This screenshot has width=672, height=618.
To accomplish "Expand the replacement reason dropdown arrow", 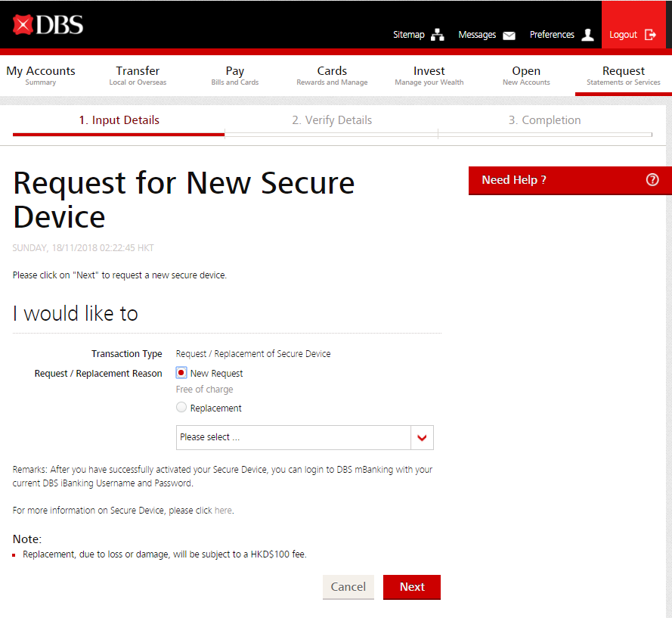I will coord(422,437).
